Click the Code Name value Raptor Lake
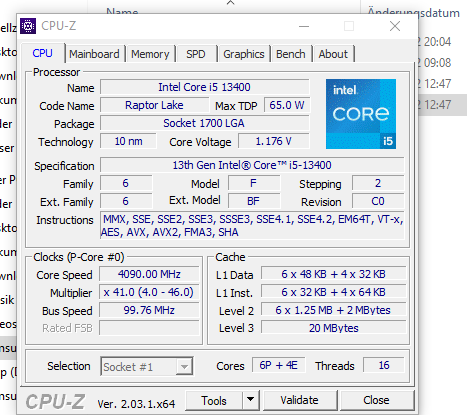Viewport: 467px width, 415px height. 154,105
